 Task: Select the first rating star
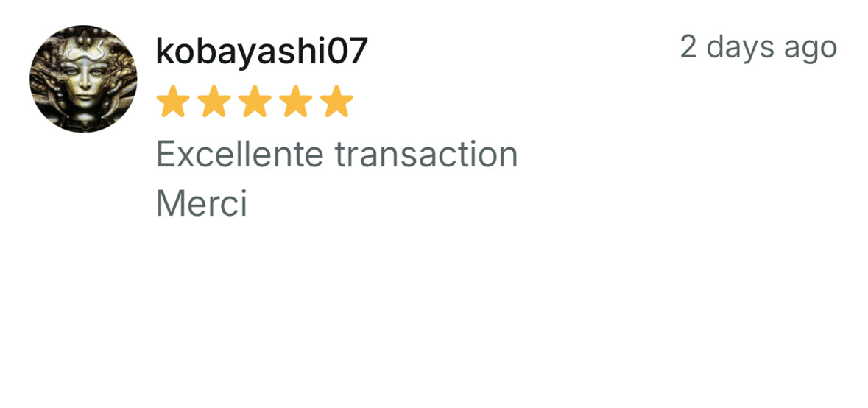(x=173, y=102)
